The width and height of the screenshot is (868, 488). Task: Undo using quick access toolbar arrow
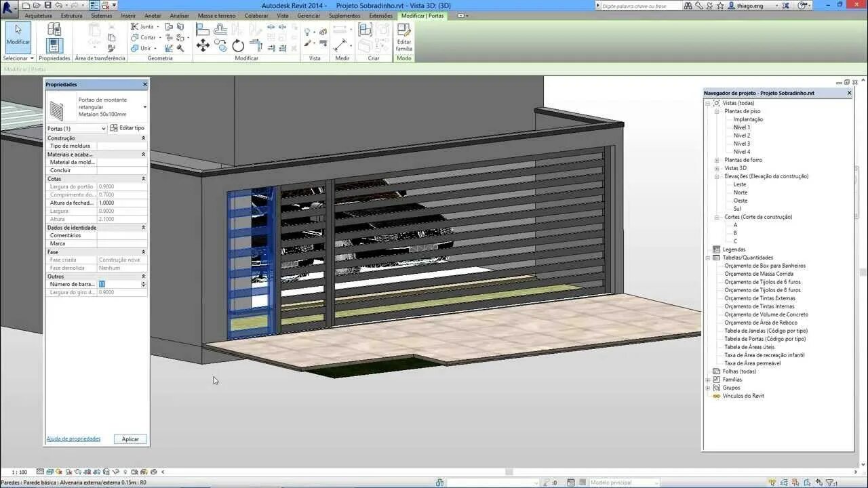(60, 5)
